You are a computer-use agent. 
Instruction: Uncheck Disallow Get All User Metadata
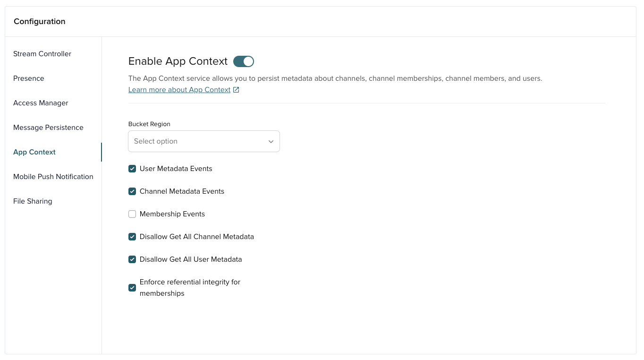(132, 259)
